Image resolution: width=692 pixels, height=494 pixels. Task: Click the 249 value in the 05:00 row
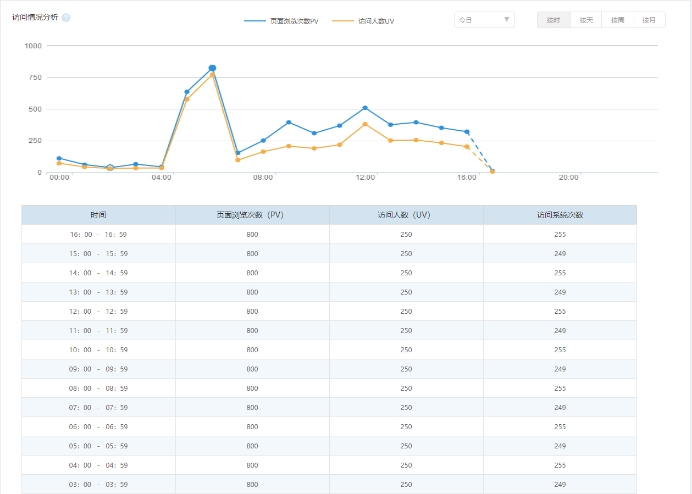[560, 446]
